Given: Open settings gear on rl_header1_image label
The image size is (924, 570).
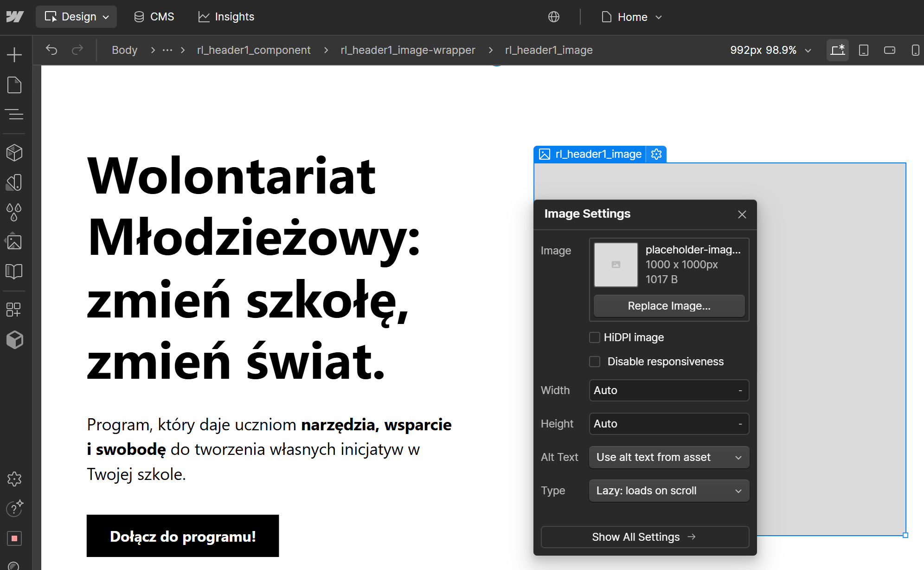Looking at the screenshot, I should [656, 154].
